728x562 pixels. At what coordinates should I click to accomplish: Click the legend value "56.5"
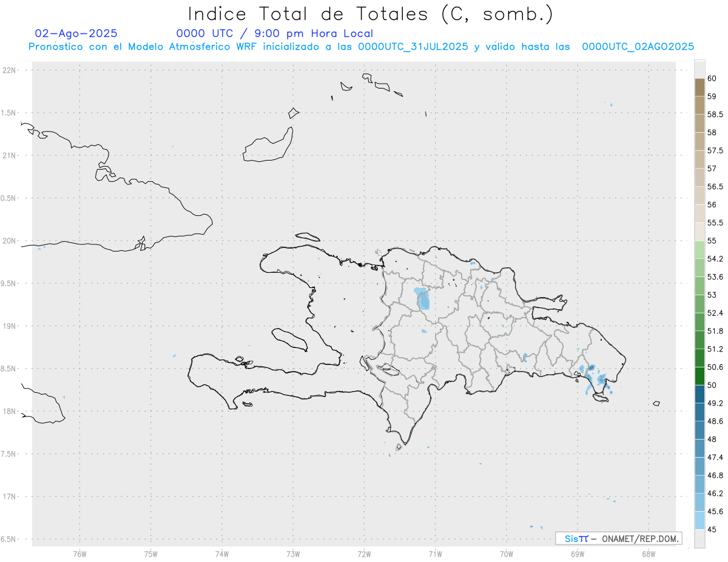(x=715, y=187)
